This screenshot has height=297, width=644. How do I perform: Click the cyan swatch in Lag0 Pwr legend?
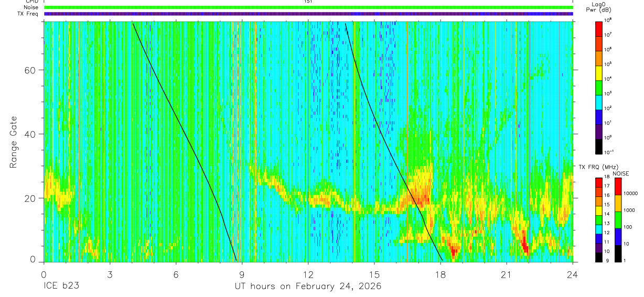(x=598, y=102)
